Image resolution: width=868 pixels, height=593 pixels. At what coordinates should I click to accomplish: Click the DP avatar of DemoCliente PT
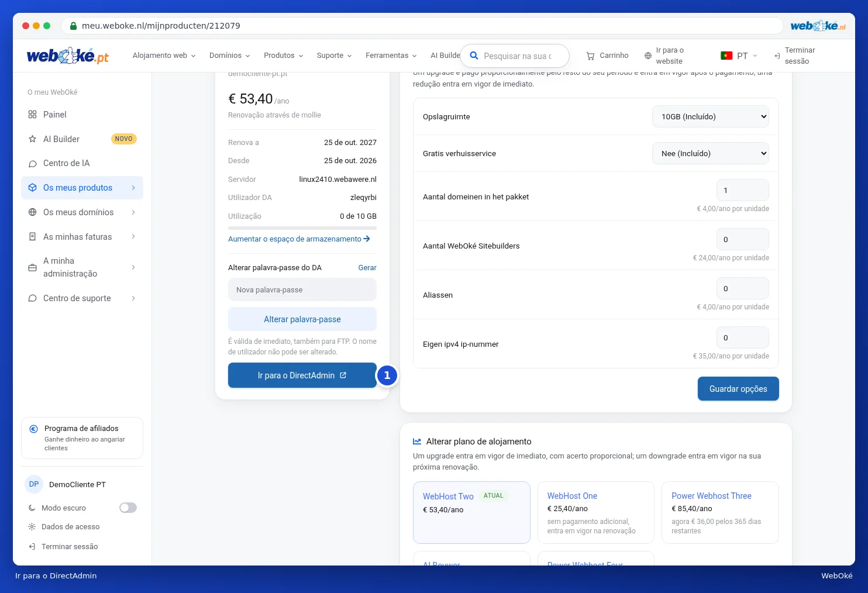click(x=34, y=484)
